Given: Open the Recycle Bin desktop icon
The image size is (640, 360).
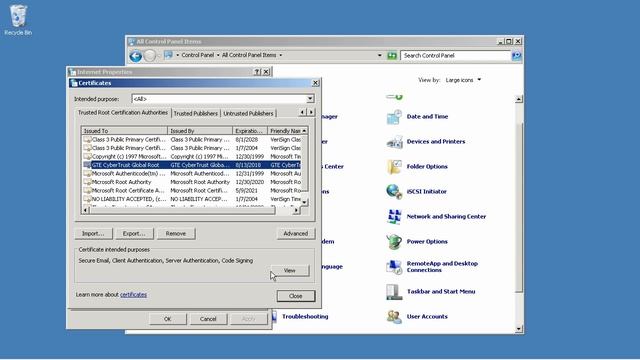Looking at the screenshot, I should tap(18, 20).
